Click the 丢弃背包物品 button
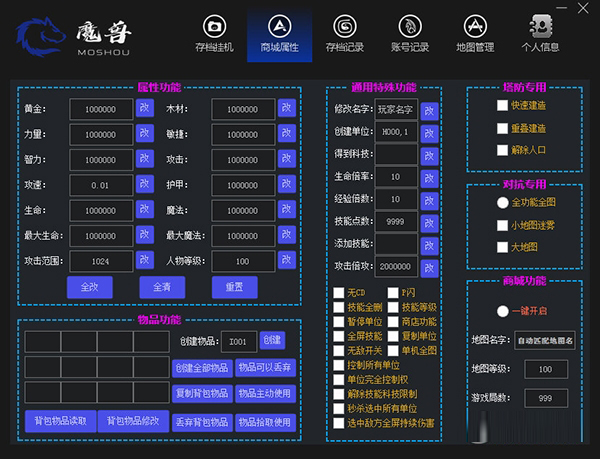This screenshot has width=600, height=459. (x=202, y=423)
